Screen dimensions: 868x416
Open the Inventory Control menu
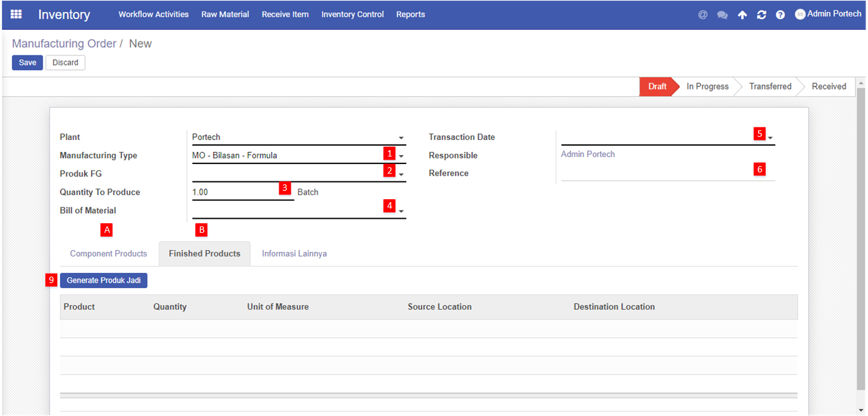pos(352,15)
